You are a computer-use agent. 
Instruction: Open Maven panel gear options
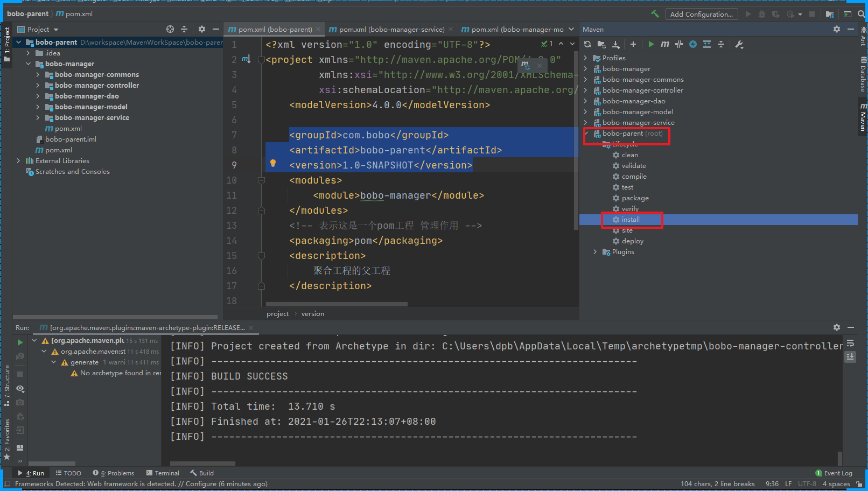point(837,29)
